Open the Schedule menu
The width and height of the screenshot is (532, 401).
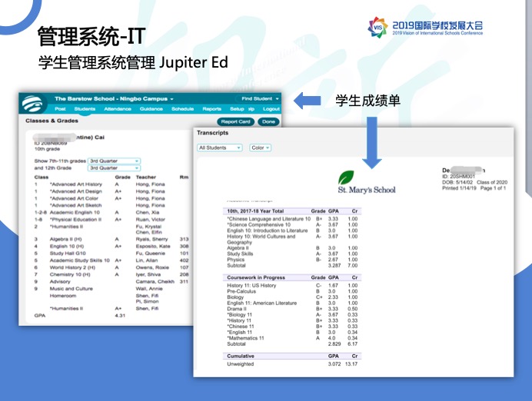pyautogui.click(x=182, y=109)
